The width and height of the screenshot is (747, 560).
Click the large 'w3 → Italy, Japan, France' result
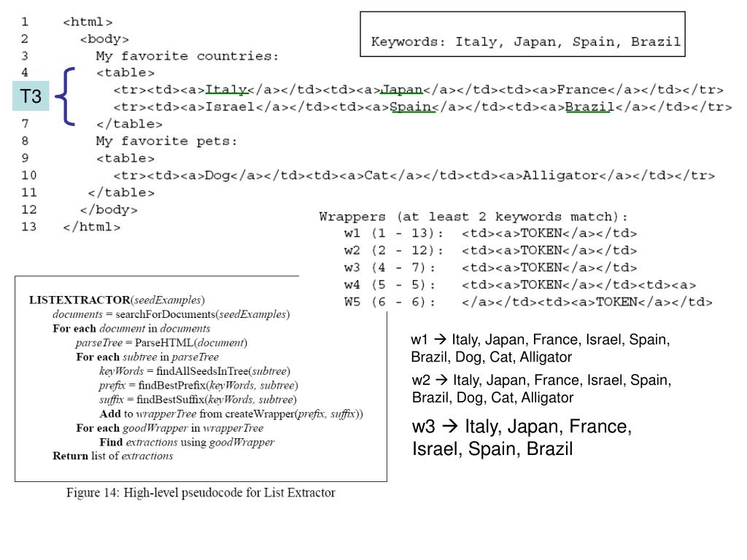(x=522, y=437)
